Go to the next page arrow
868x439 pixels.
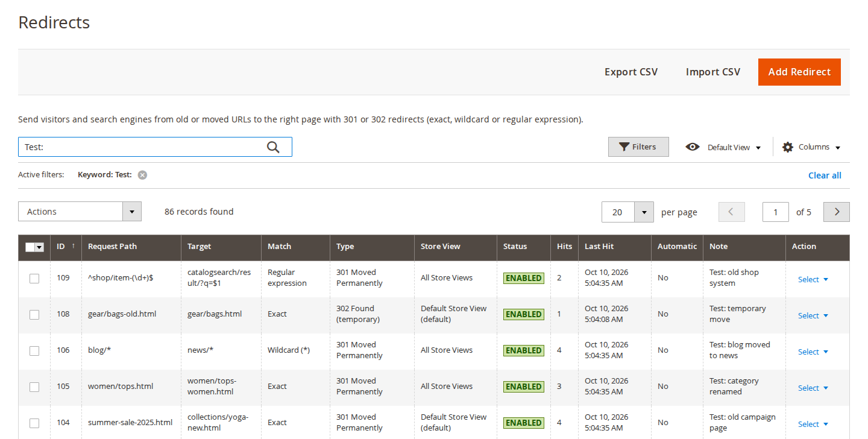pyautogui.click(x=837, y=212)
